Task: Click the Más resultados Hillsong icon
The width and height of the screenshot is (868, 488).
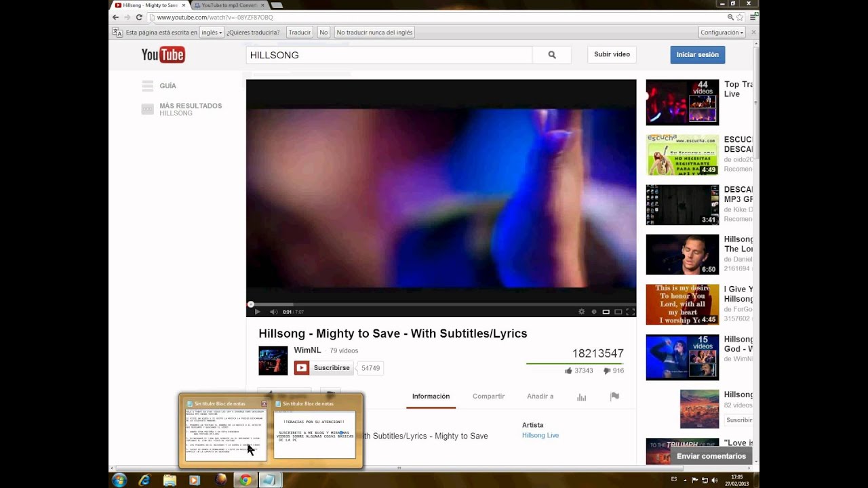Action: (x=147, y=109)
